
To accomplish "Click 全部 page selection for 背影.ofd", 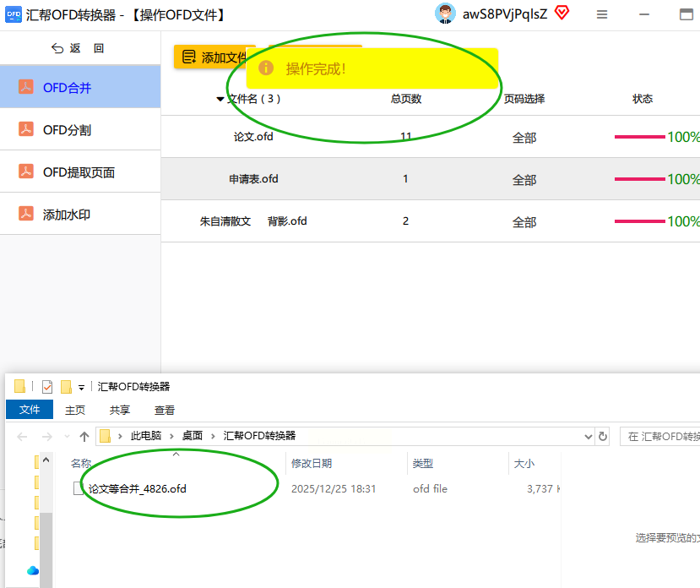I will [x=524, y=222].
